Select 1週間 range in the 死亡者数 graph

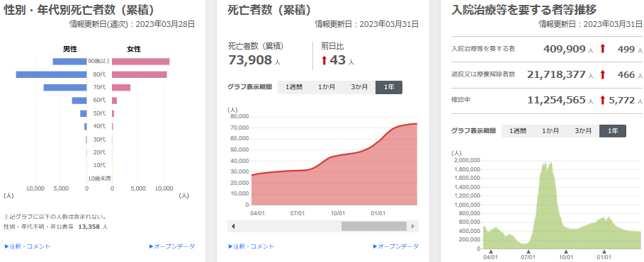point(293,87)
